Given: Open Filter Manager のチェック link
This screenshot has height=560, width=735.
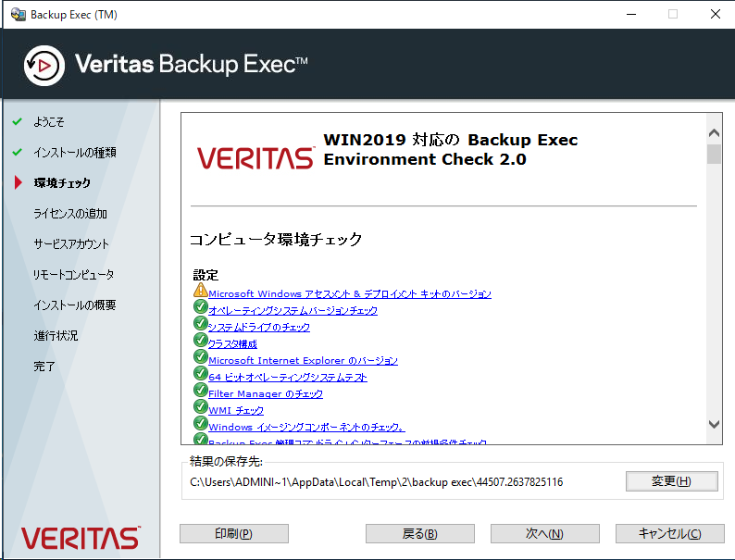Looking at the screenshot, I should (266, 393).
